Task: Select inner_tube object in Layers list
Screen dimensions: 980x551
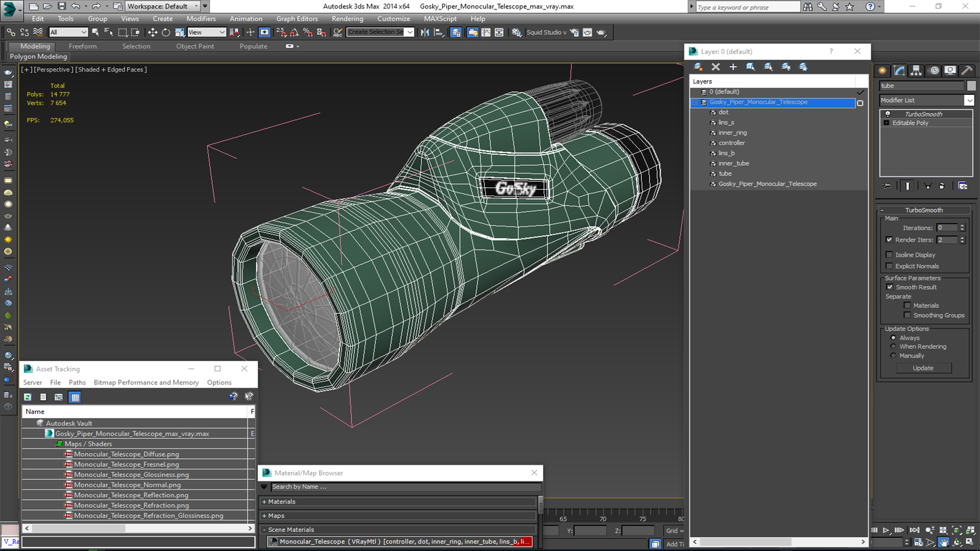Action: pos(733,163)
